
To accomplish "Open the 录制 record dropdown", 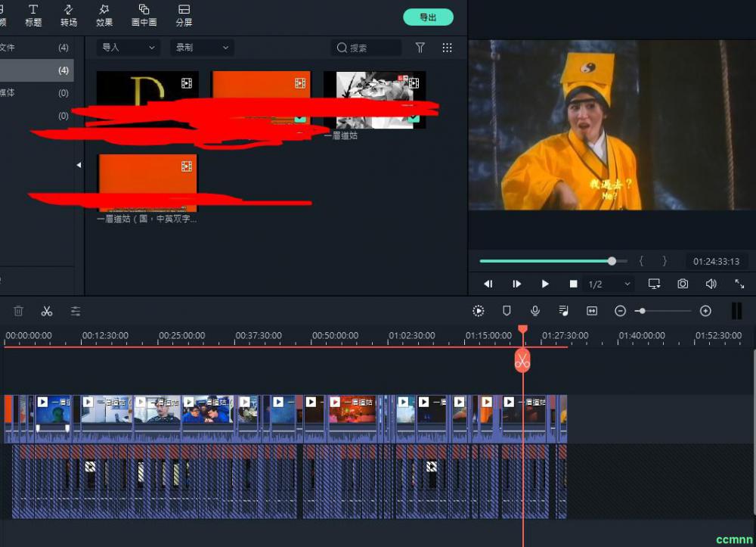I will coord(202,47).
